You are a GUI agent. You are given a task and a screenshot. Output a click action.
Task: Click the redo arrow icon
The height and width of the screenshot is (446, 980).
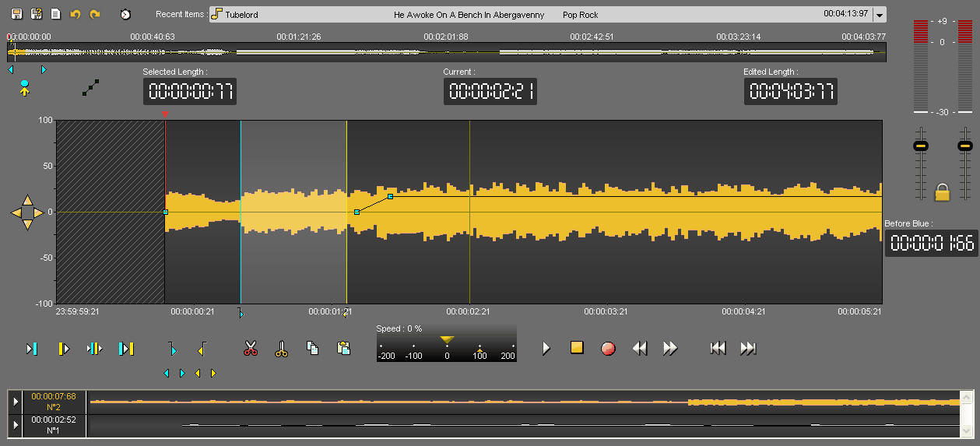[95, 14]
